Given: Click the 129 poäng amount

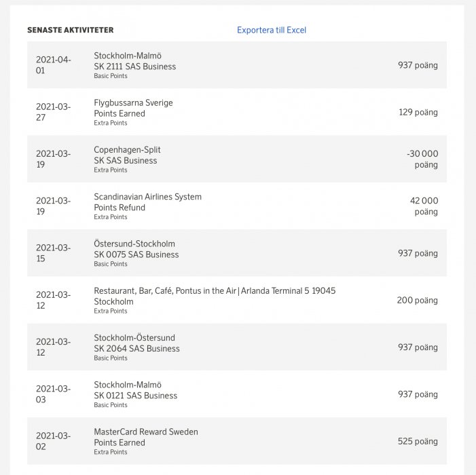Looking at the screenshot, I should (x=418, y=113).
